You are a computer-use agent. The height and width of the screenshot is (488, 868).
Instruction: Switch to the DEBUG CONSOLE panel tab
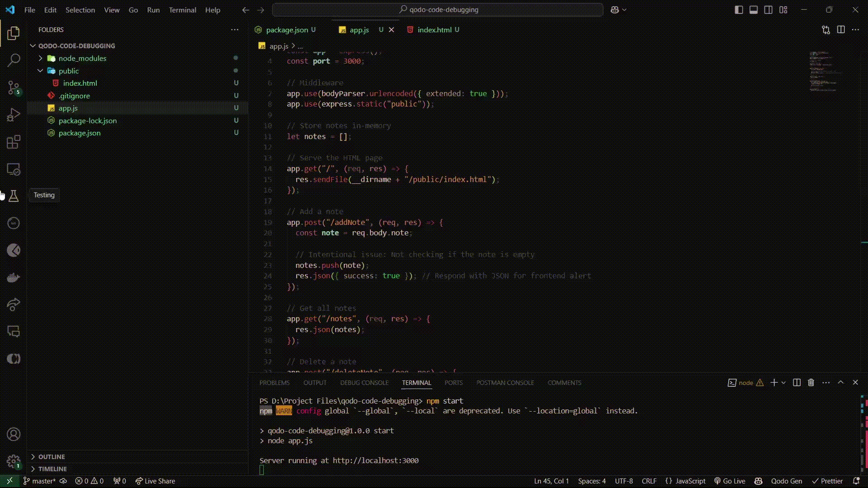pyautogui.click(x=364, y=383)
